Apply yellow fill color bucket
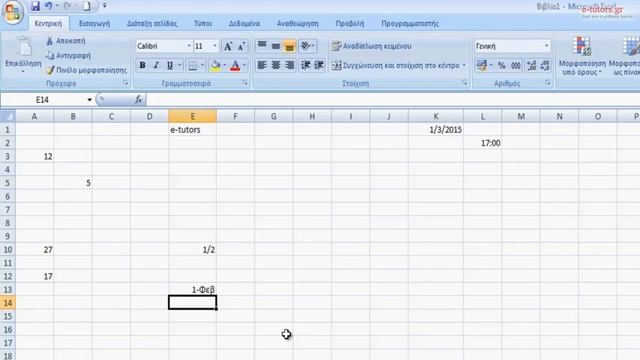 point(216,65)
